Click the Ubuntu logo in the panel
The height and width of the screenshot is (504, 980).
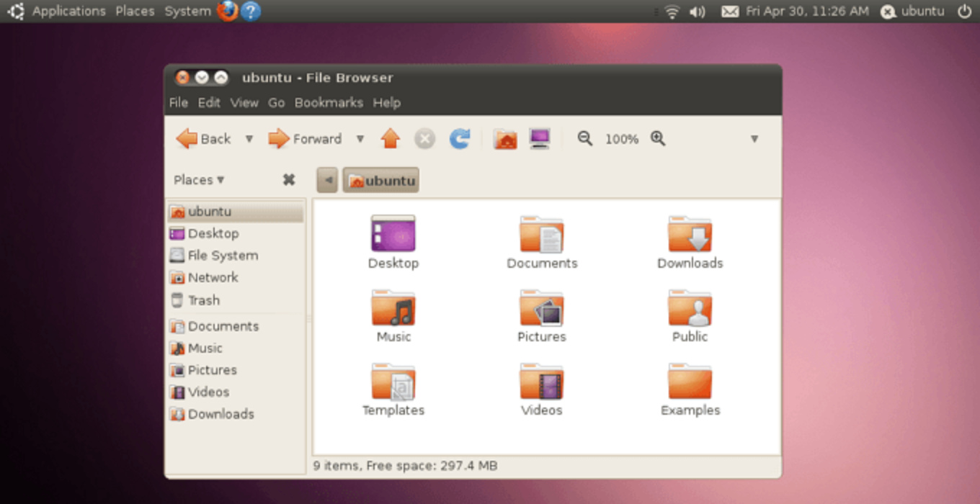(15, 11)
